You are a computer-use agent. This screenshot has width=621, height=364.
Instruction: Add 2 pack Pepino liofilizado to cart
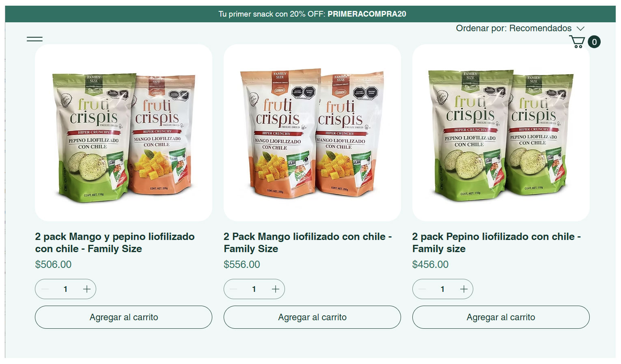click(x=501, y=317)
